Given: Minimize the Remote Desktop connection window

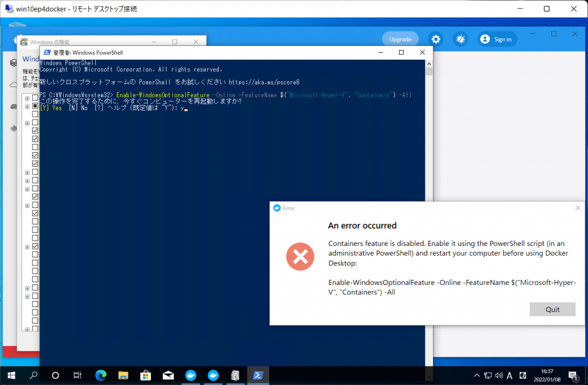Looking at the screenshot, I should [x=520, y=9].
